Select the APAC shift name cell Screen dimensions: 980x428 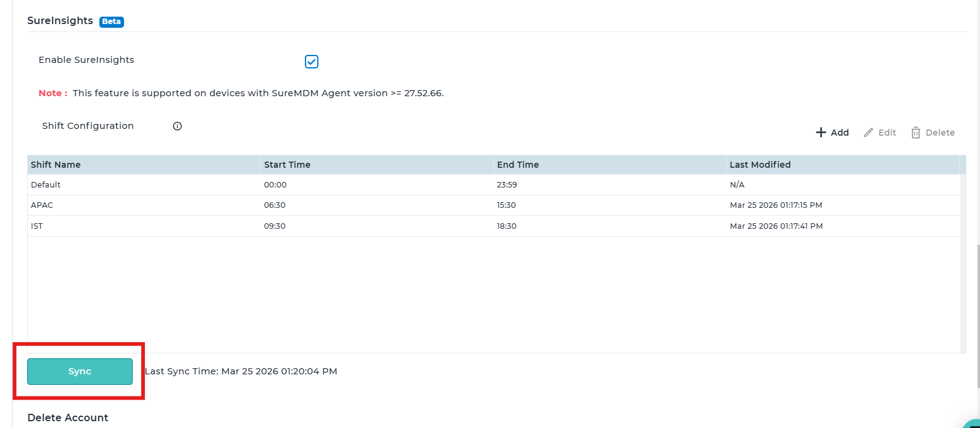[42, 205]
